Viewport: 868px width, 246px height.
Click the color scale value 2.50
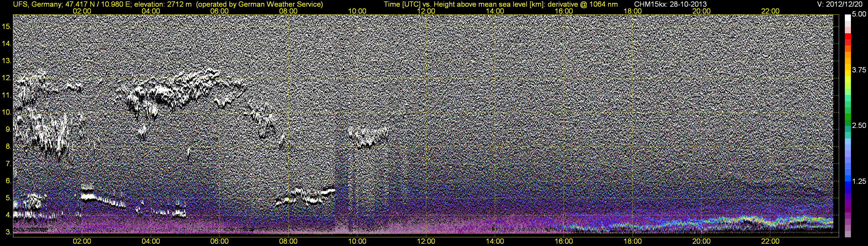pos(859,125)
